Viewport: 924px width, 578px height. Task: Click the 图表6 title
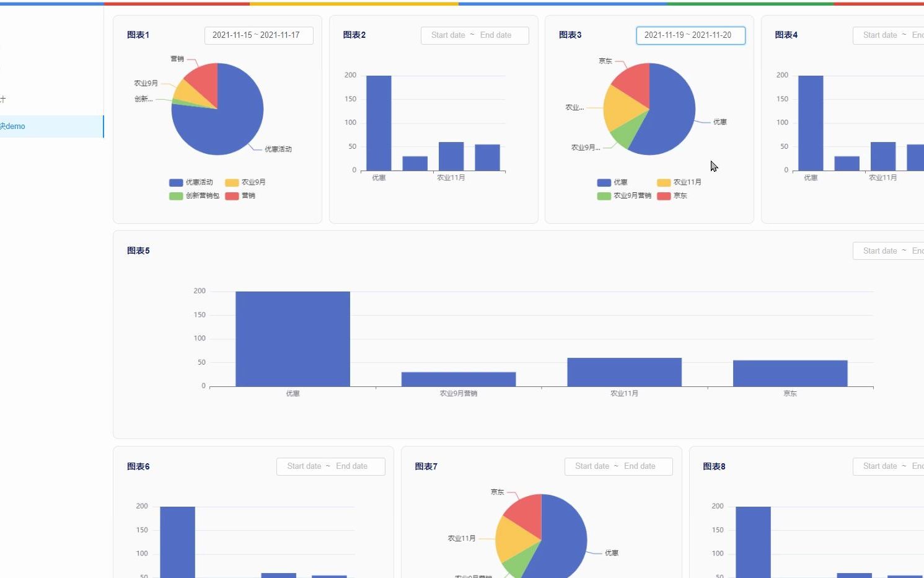tap(138, 466)
